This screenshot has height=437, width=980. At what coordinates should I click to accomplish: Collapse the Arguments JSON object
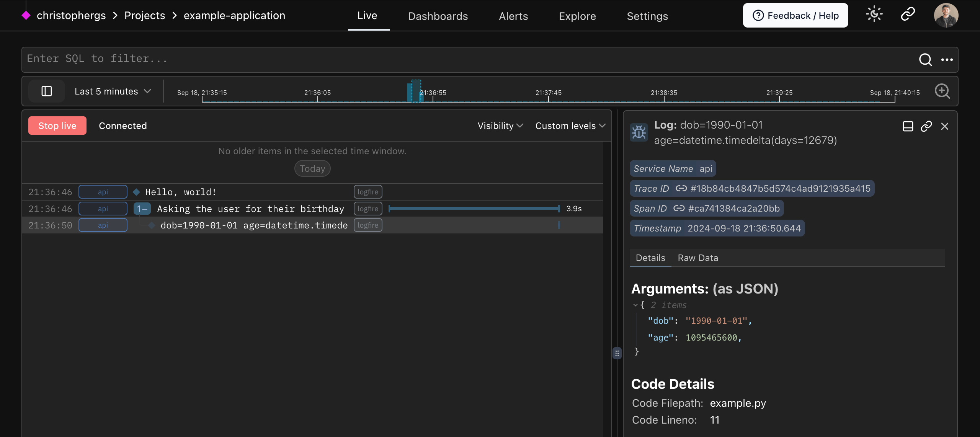(x=635, y=305)
